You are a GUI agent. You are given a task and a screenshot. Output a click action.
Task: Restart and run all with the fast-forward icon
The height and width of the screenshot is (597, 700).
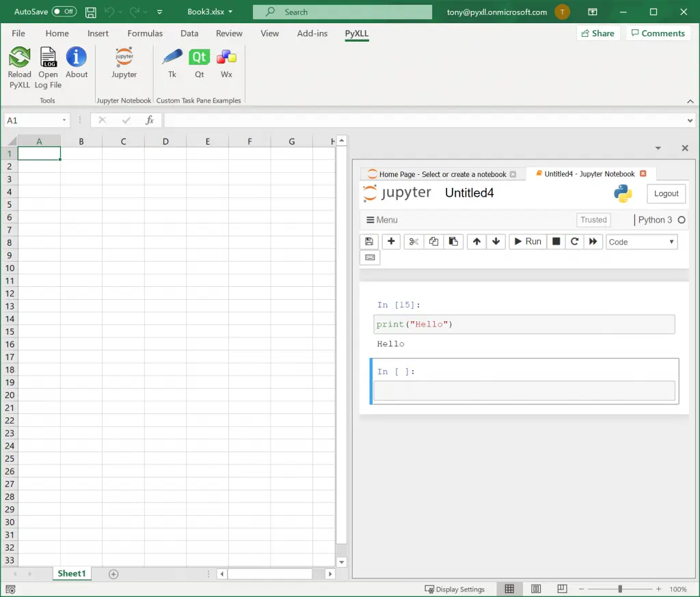click(593, 241)
